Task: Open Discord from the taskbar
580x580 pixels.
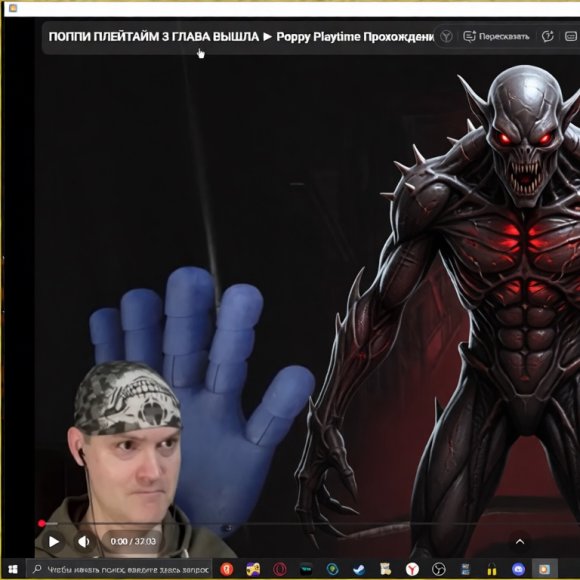Action: coord(518,569)
